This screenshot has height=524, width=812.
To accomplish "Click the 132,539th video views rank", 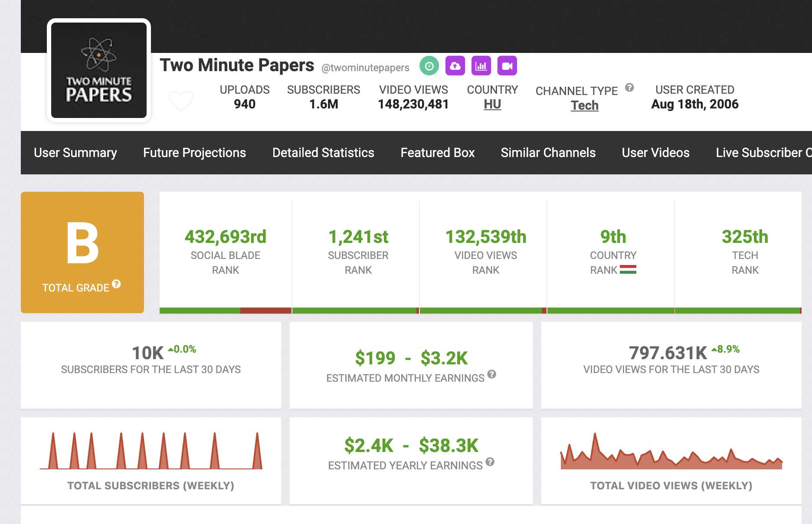I will 486,237.
